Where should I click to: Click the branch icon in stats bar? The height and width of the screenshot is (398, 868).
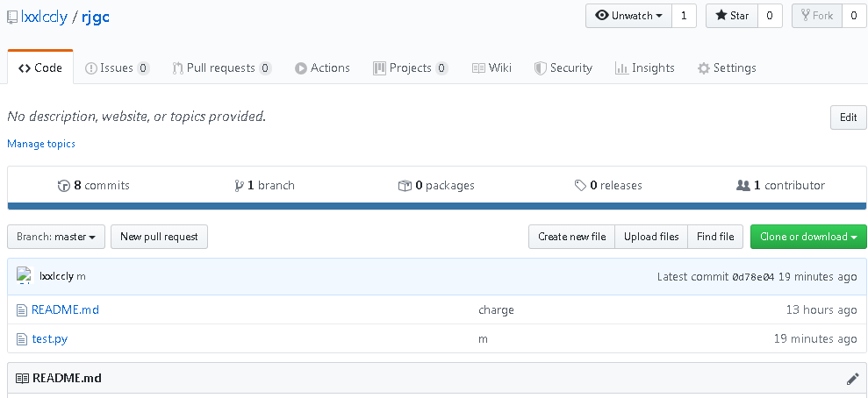tap(239, 186)
